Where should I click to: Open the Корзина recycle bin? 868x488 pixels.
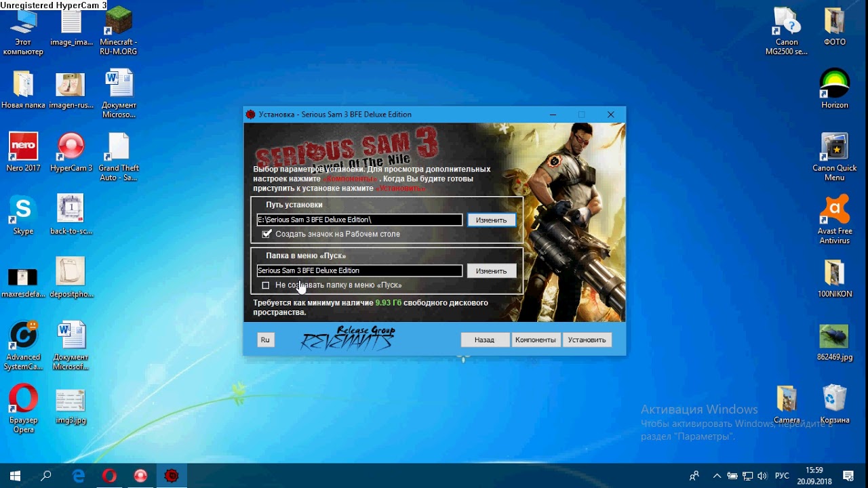pyautogui.click(x=835, y=405)
